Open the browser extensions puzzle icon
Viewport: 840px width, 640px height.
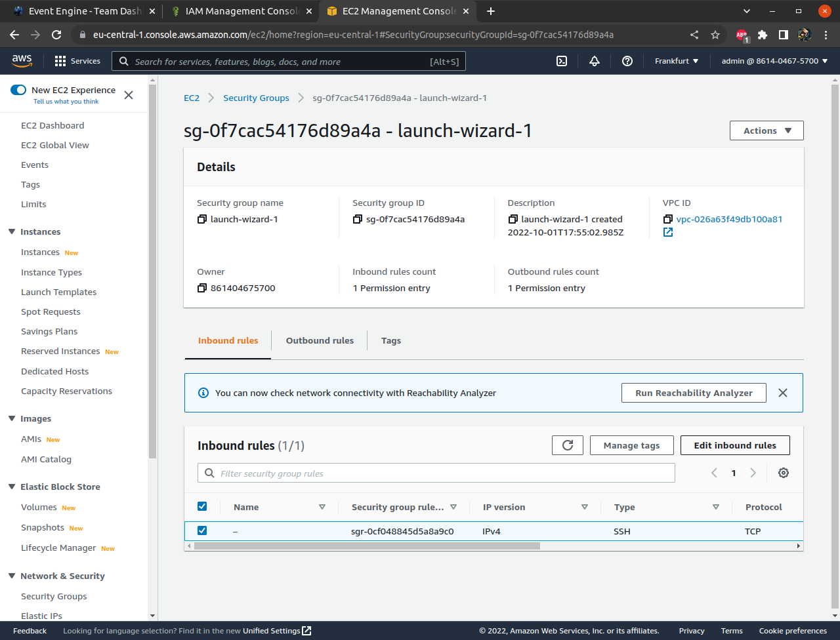tap(763, 35)
